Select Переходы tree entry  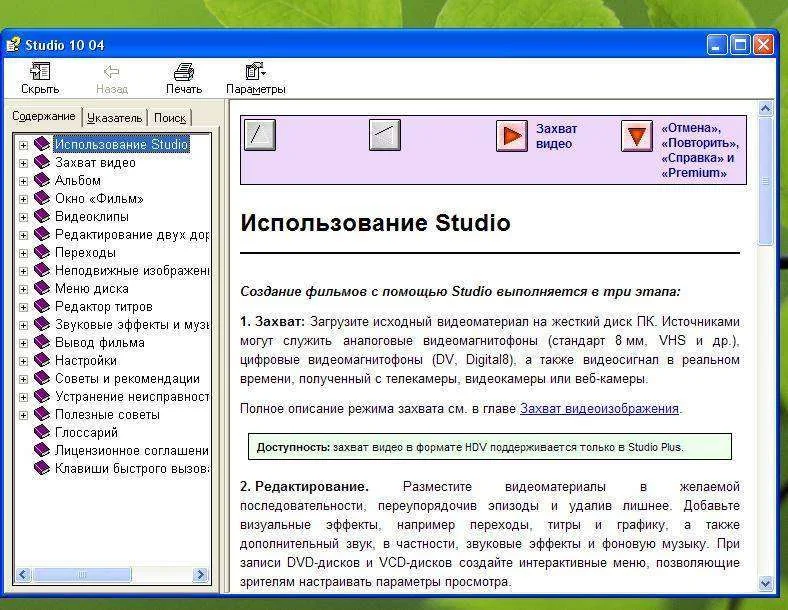[x=85, y=252]
